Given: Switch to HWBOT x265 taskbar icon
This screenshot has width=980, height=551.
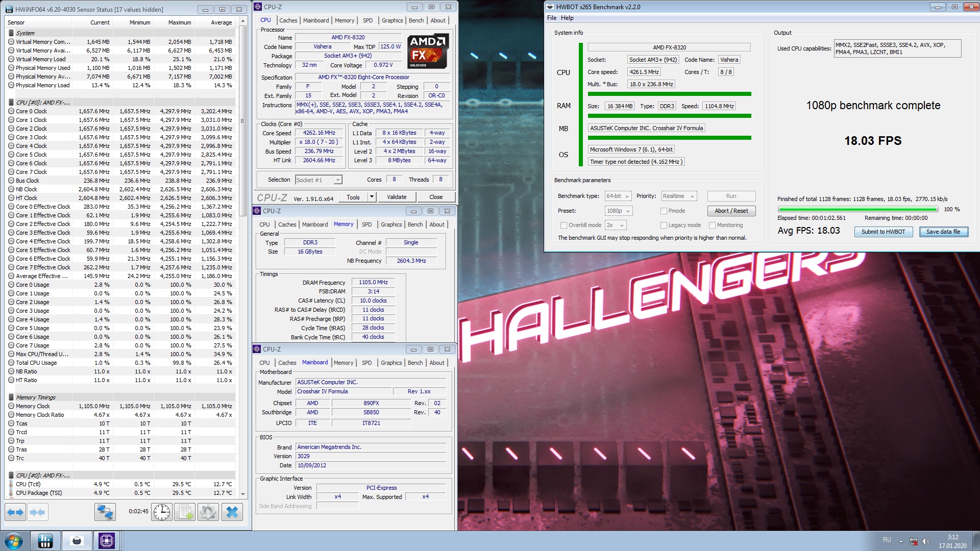Looking at the screenshot, I should pyautogui.click(x=77, y=541).
